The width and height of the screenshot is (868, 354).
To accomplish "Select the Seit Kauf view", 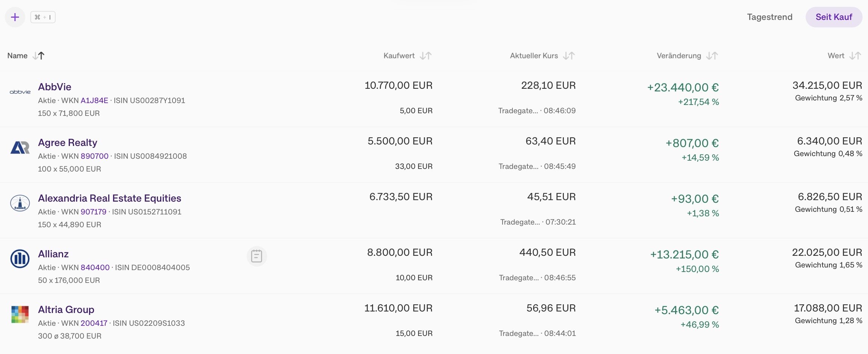I will [834, 17].
